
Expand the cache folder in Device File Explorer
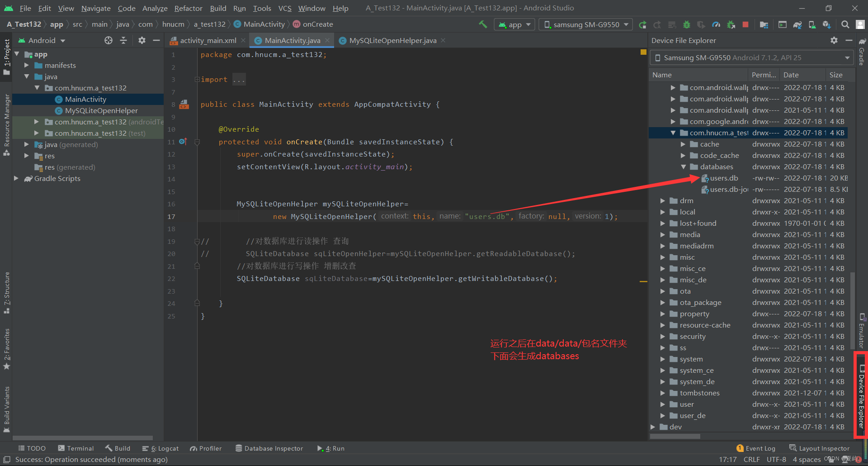pos(683,144)
